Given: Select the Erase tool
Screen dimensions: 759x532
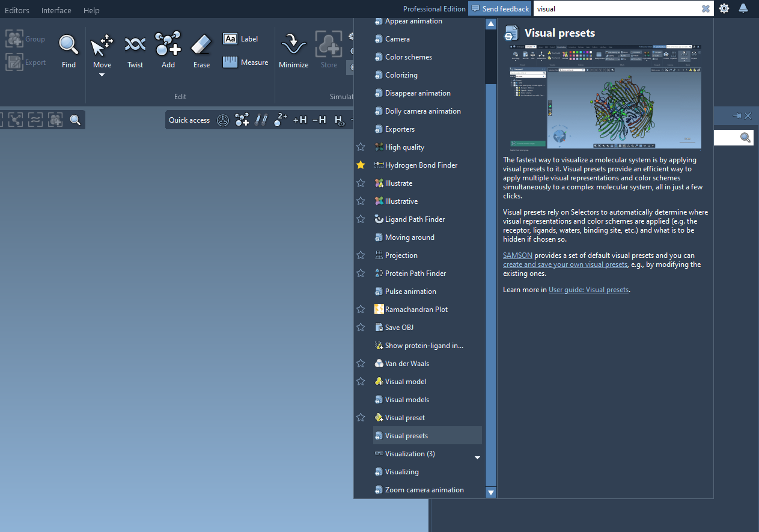Looking at the screenshot, I should click(x=201, y=50).
